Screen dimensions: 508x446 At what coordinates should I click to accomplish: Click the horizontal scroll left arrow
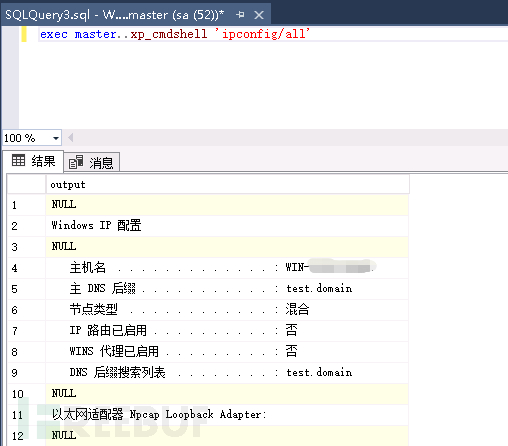(71, 137)
